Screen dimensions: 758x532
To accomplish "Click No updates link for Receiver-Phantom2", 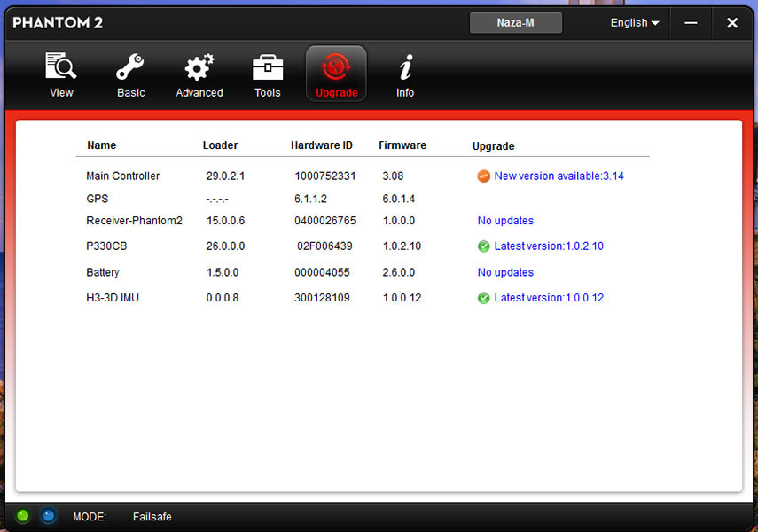I will [x=505, y=221].
